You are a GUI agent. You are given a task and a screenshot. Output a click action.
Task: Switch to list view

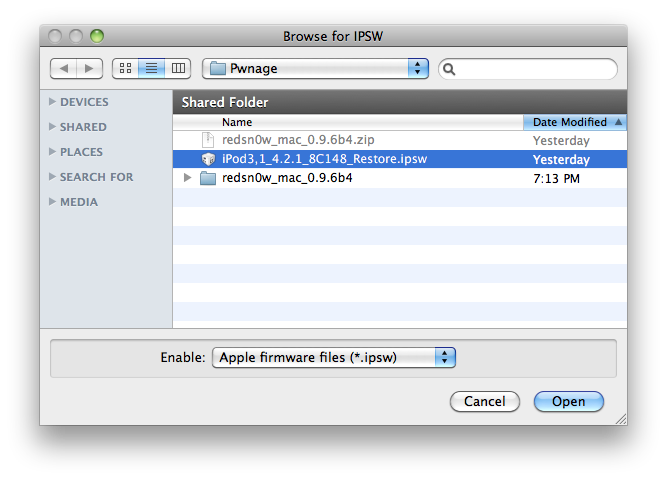151,69
